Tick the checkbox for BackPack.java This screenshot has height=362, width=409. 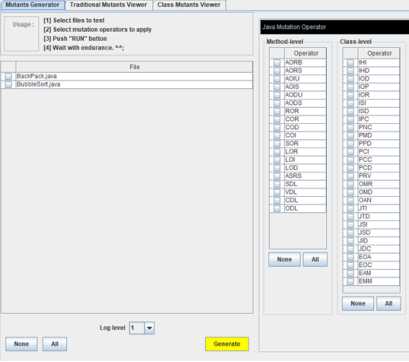click(x=8, y=77)
